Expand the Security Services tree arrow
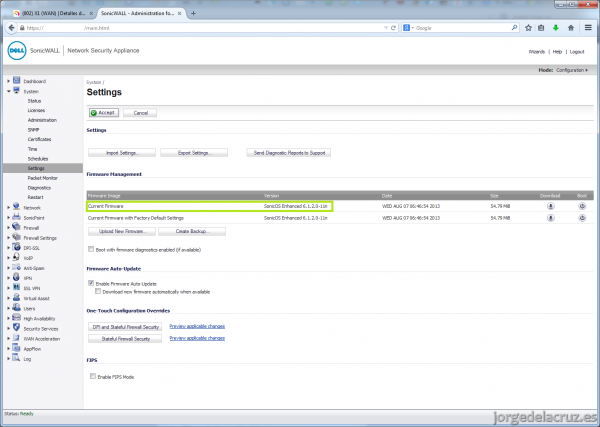600x427 pixels. (8, 329)
